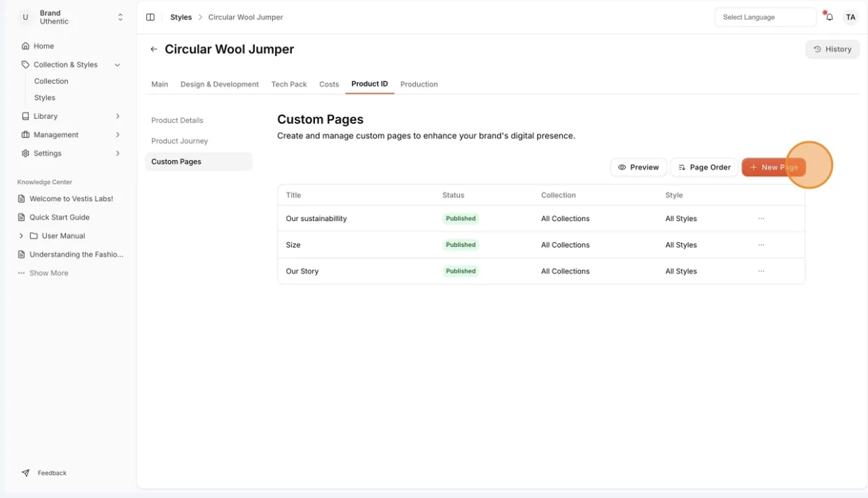This screenshot has height=498, width=868.
Task: Click Circular Wool Jumper in the breadcrumb
Action: (x=246, y=17)
